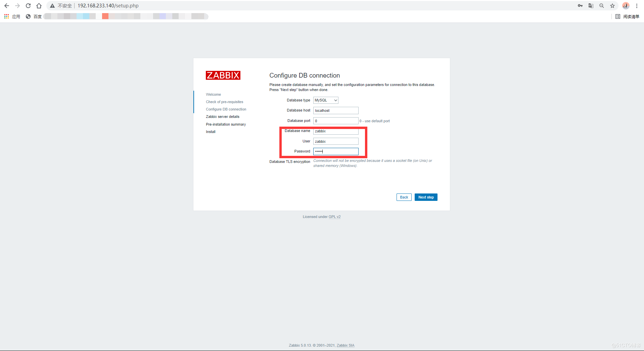Expand the Database type dropdown
The width and height of the screenshot is (644, 351).
(326, 100)
